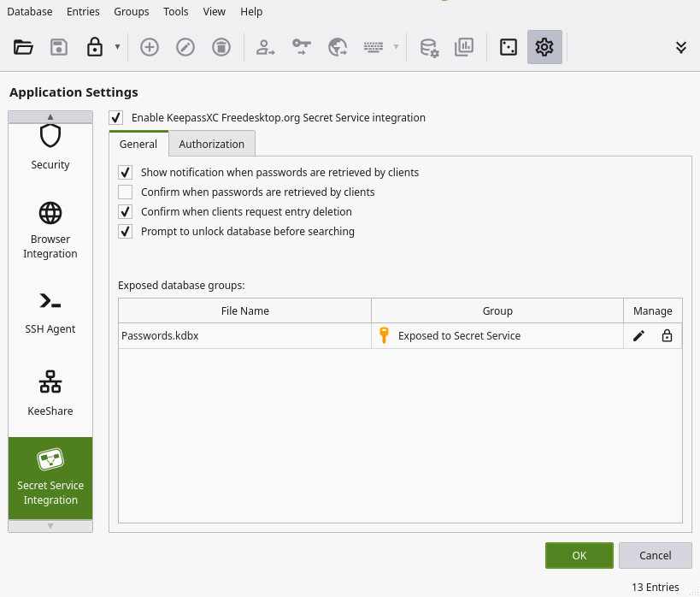Disable notifications when passwords are retrieved

(x=125, y=172)
